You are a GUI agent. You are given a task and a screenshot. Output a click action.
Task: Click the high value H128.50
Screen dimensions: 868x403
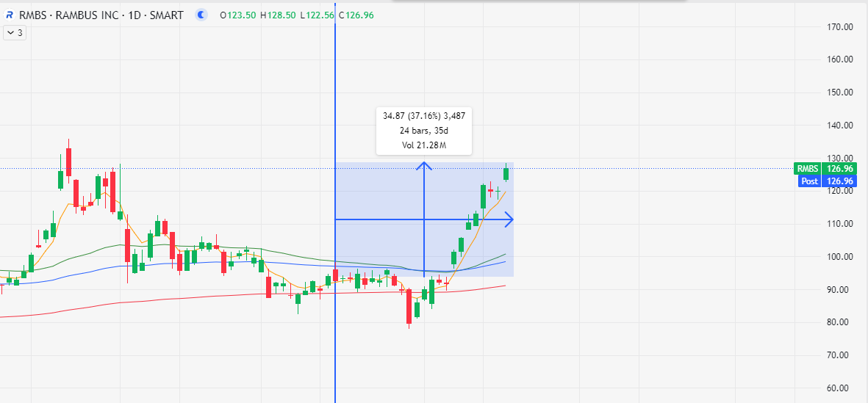[279, 15]
